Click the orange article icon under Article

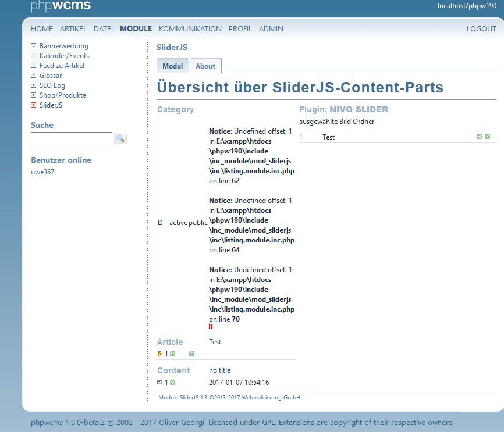click(161, 354)
